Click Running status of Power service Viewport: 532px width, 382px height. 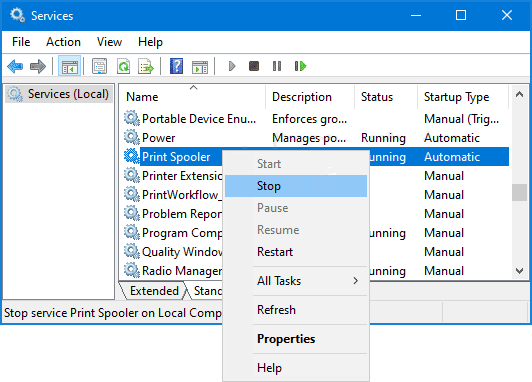point(383,138)
